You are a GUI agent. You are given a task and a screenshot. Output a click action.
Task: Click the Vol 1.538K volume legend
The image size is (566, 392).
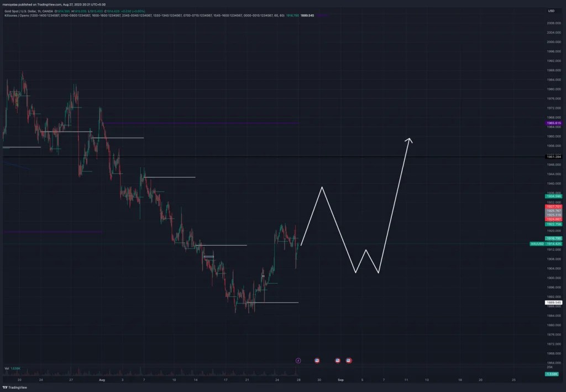(x=12, y=368)
